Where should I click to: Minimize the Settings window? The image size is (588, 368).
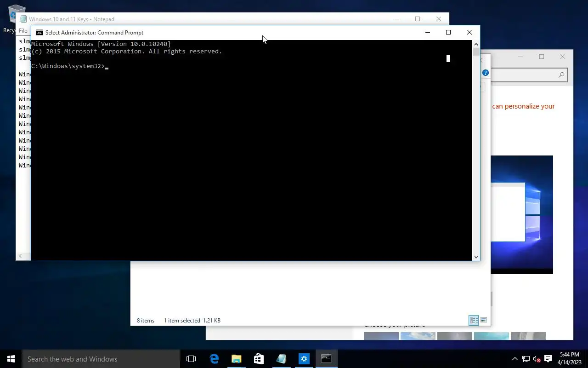[x=520, y=57]
